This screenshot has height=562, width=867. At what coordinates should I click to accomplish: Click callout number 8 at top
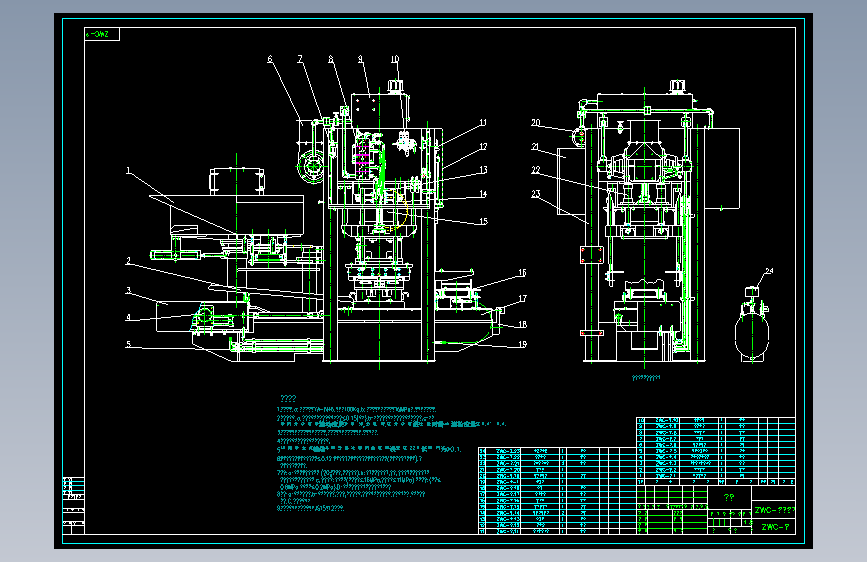click(331, 59)
